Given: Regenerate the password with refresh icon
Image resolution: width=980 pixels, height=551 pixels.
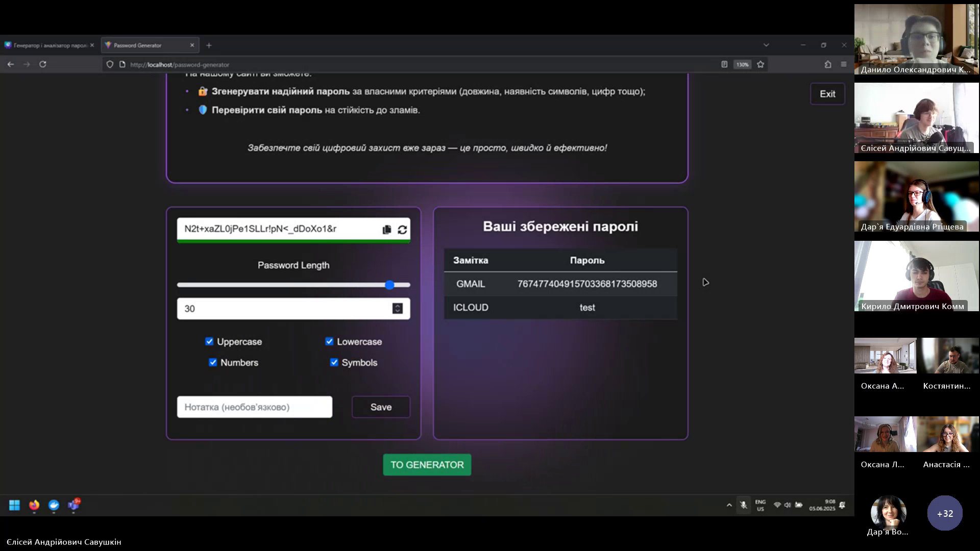Looking at the screenshot, I should click(402, 230).
